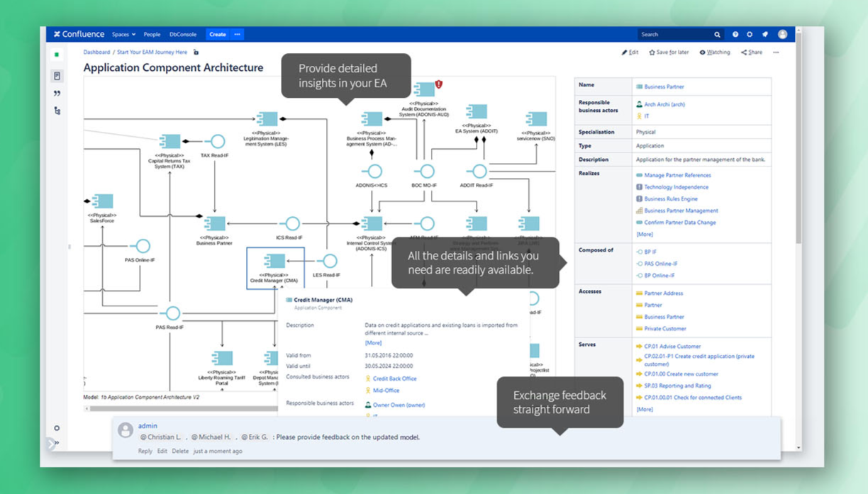Image resolution: width=868 pixels, height=494 pixels.
Task: Share this page
Action: (752, 52)
